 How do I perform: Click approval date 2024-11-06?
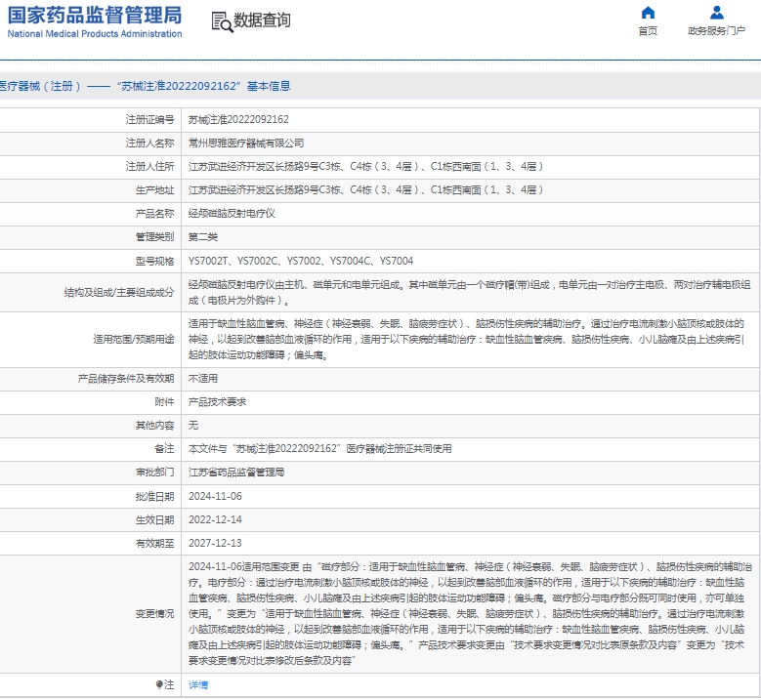coord(215,496)
